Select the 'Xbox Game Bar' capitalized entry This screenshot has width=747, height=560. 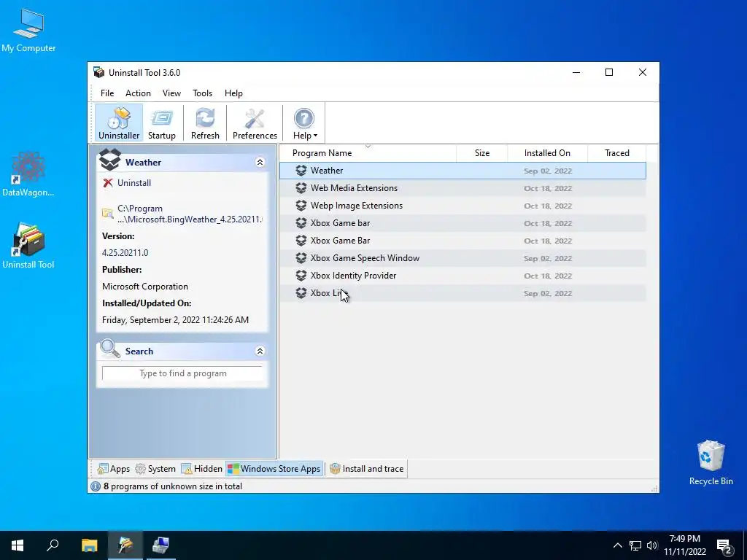click(462, 241)
